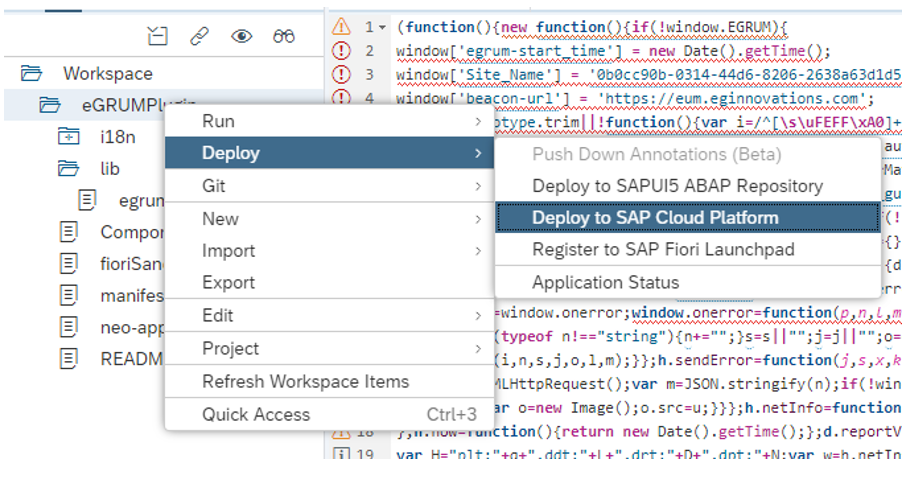Viewport: 910px width, 499px height.
Task: Click the fioriSandbox file icon
Action: coord(68,263)
